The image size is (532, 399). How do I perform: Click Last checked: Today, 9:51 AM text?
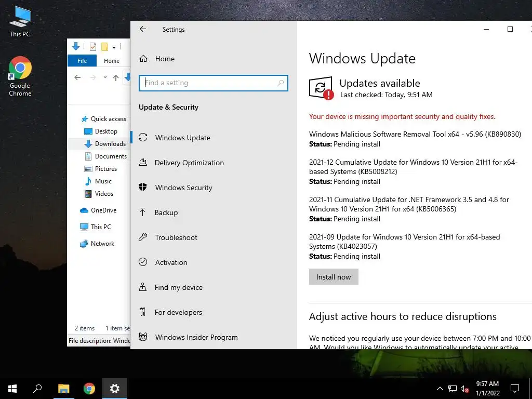point(386,95)
